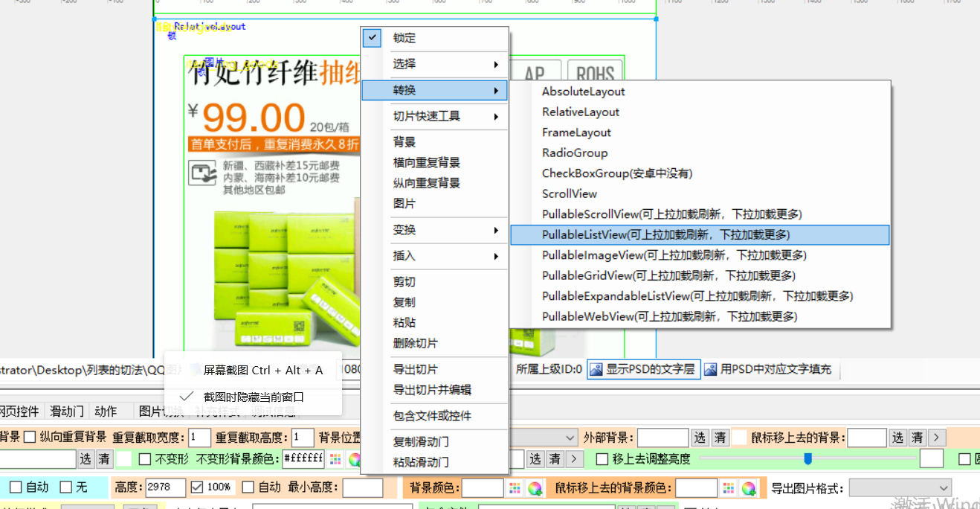The width and height of the screenshot is (980, 509).
Task: Expand the 变换 submenu
Action: (434, 230)
